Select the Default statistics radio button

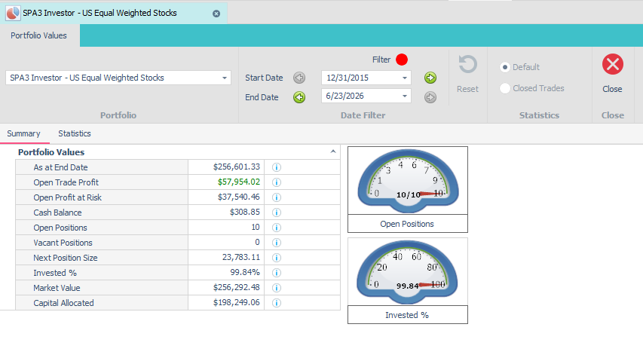click(505, 67)
